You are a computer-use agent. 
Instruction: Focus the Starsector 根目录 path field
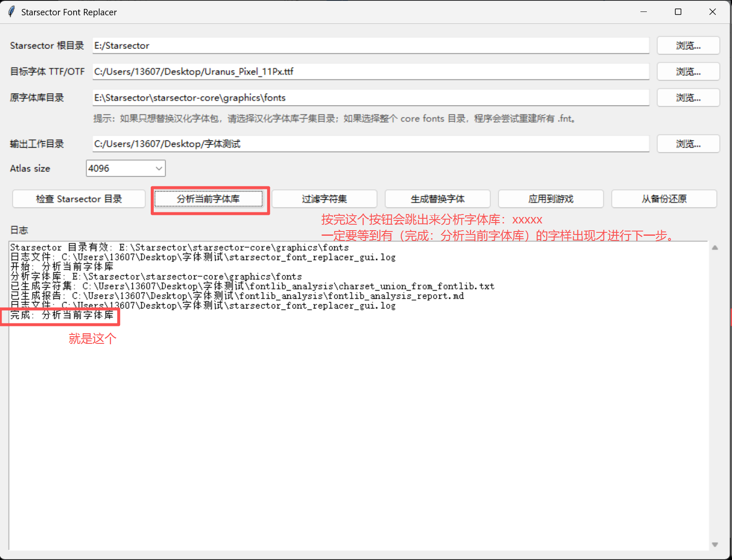(x=371, y=46)
